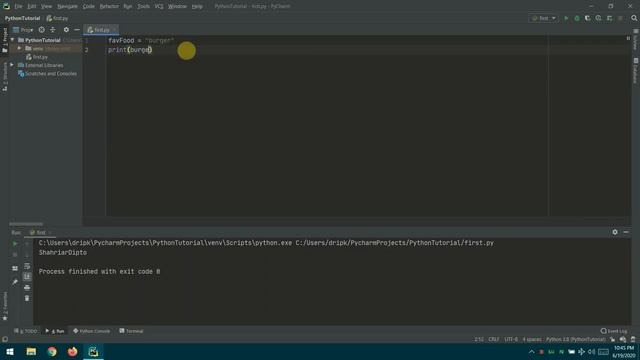Image resolution: width=640 pixels, height=360 pixels.
Task: Click the locate/select opened file target icon
Action: (42, 30)
